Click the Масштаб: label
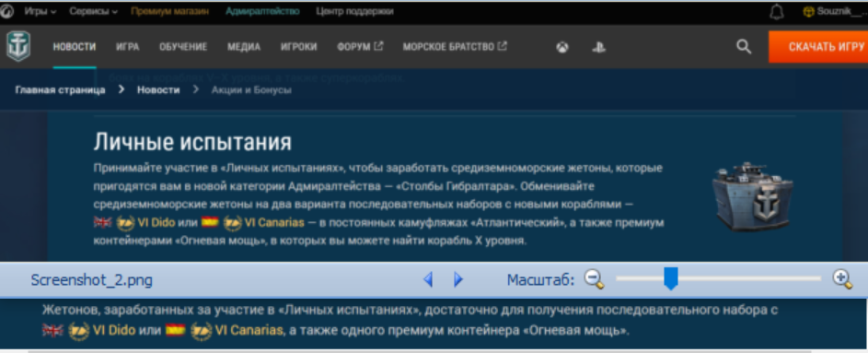 point(541,280)
